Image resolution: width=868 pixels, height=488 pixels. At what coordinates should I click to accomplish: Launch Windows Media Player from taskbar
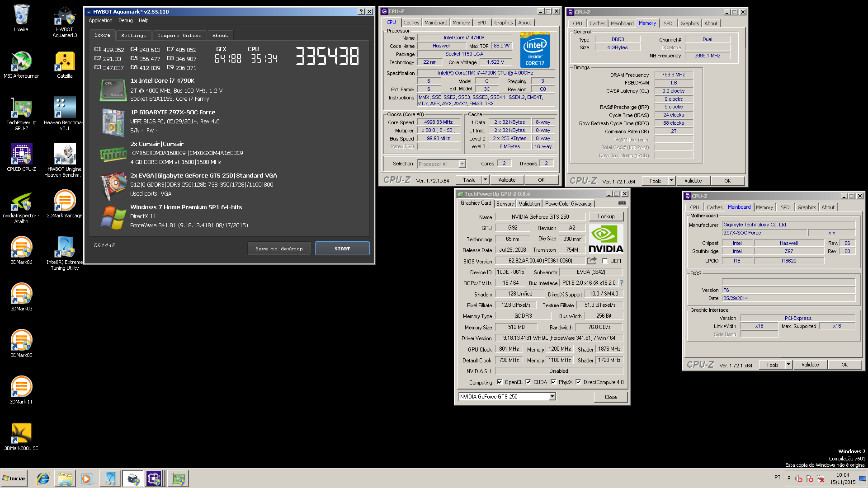coord(87,479)
